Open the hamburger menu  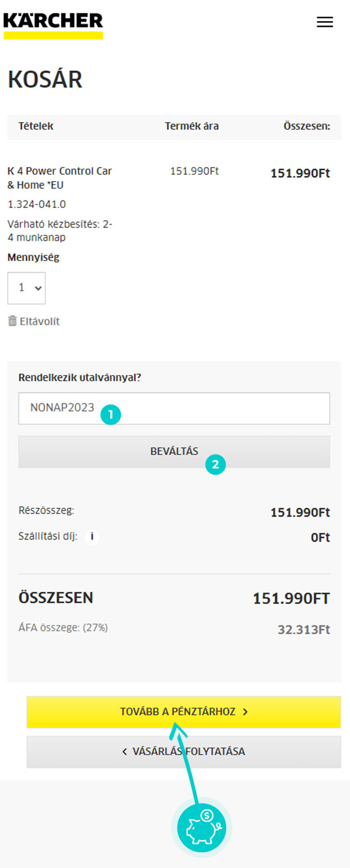325,22
